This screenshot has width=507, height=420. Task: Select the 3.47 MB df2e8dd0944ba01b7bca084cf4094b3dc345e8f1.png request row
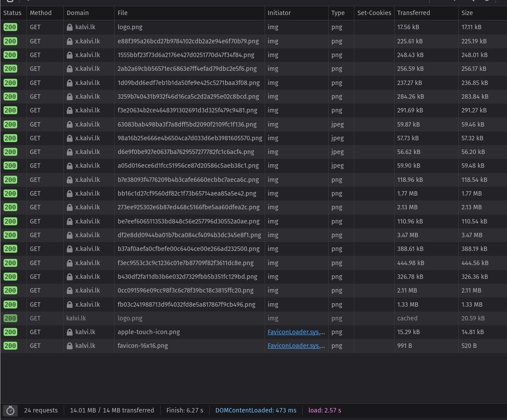click(189, 235)
